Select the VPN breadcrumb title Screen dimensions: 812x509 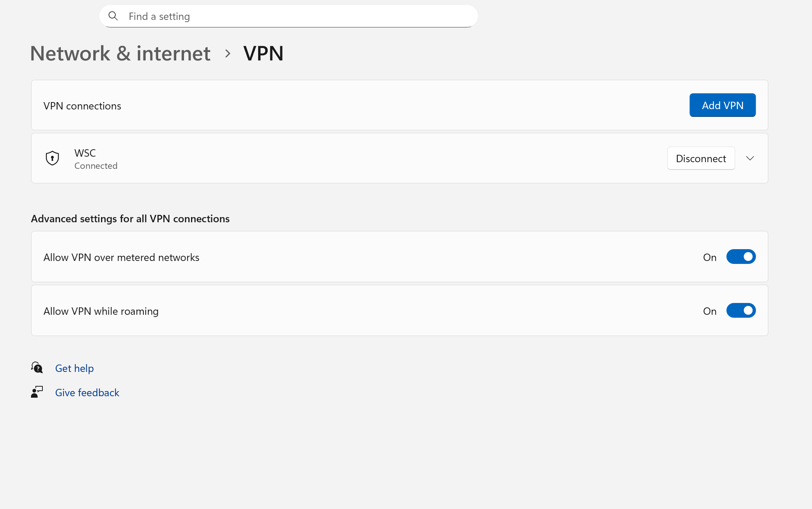click(x=263, y=53)
